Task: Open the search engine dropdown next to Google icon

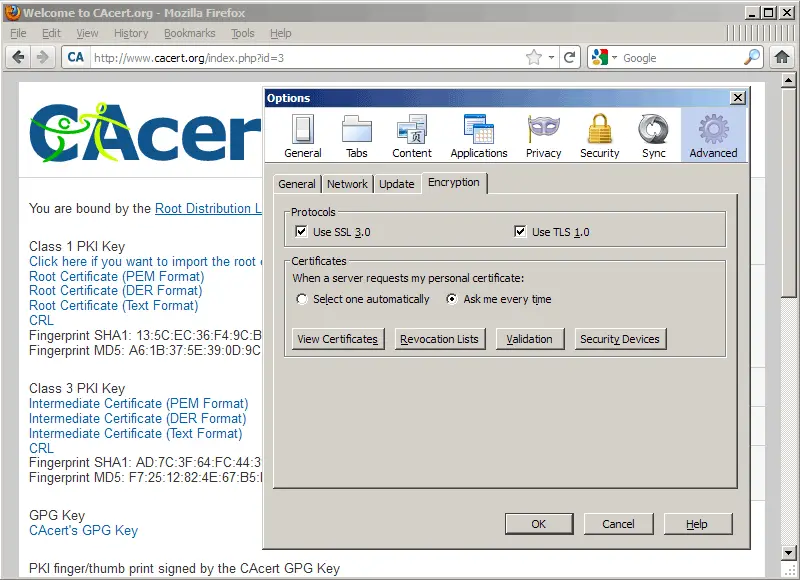Action: 614,57
